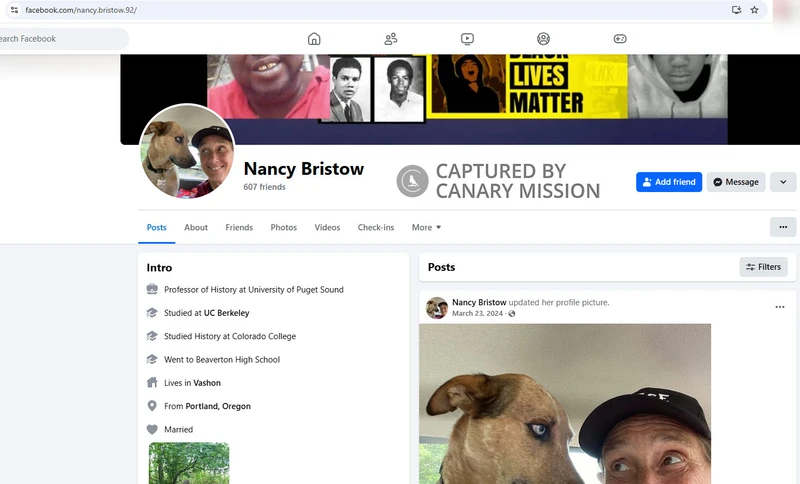Switch to the Photos tab
The height and width of the screenshot is (484, 800).
coord(284,227)
